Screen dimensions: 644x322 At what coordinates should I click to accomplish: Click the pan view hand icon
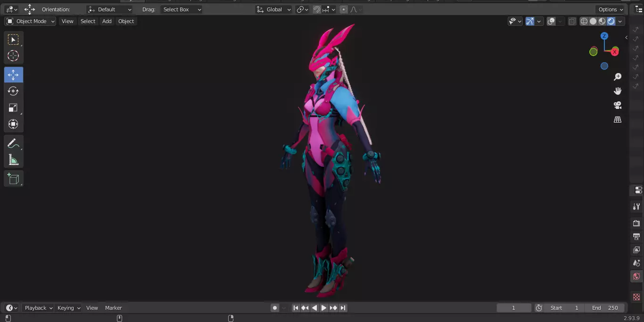click(x=618, y=91)
